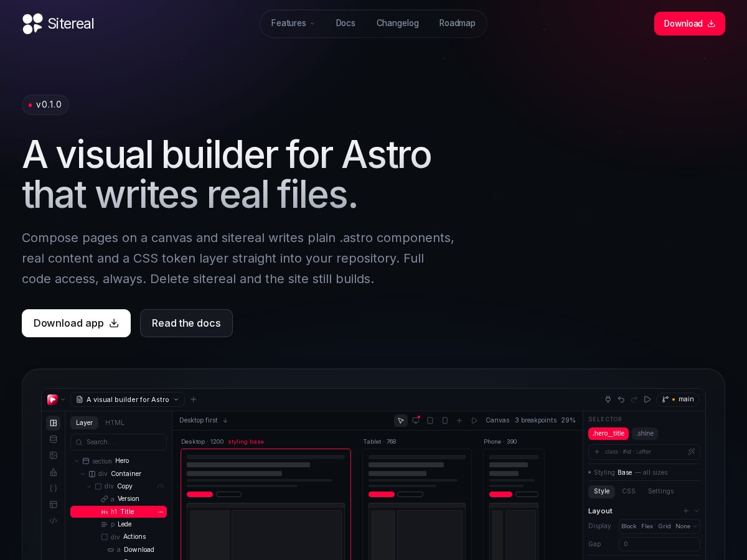This screenshot has width=747, height=560.
Task: Open the three-dot menu on the Title layer
Action: (x=161, y=512)
